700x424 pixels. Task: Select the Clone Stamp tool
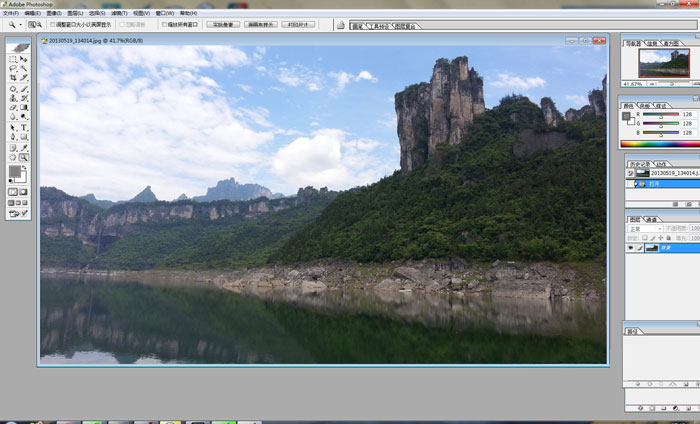pyautogui.click(x=13, y=98)
